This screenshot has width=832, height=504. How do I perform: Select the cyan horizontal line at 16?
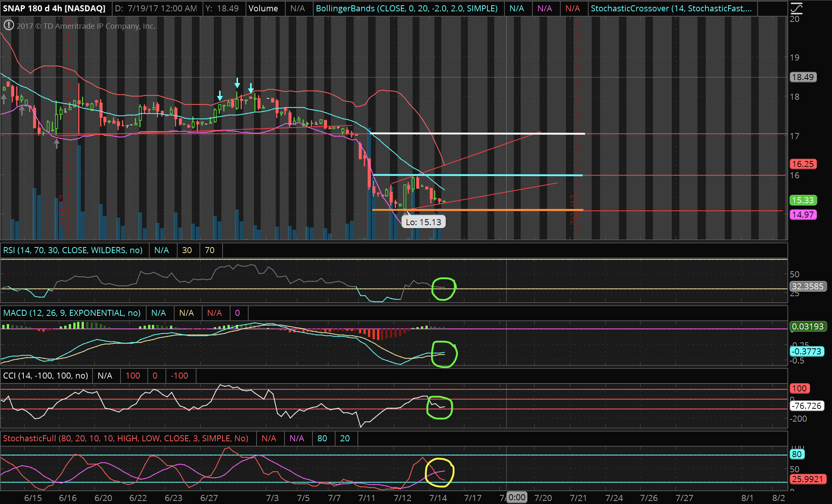click(478, 175)
